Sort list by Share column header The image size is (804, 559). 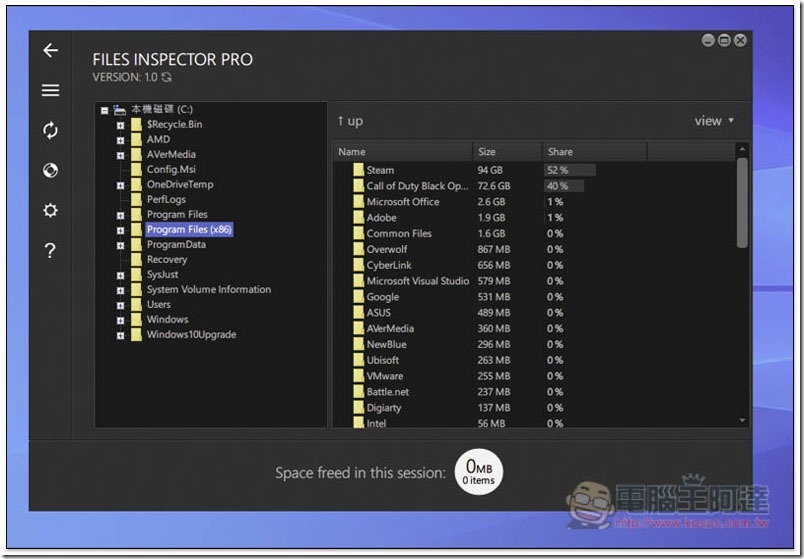click(594, 152)
